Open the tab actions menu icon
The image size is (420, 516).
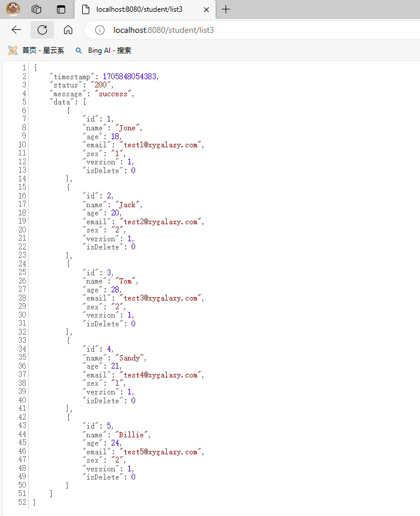coord(61,9)
